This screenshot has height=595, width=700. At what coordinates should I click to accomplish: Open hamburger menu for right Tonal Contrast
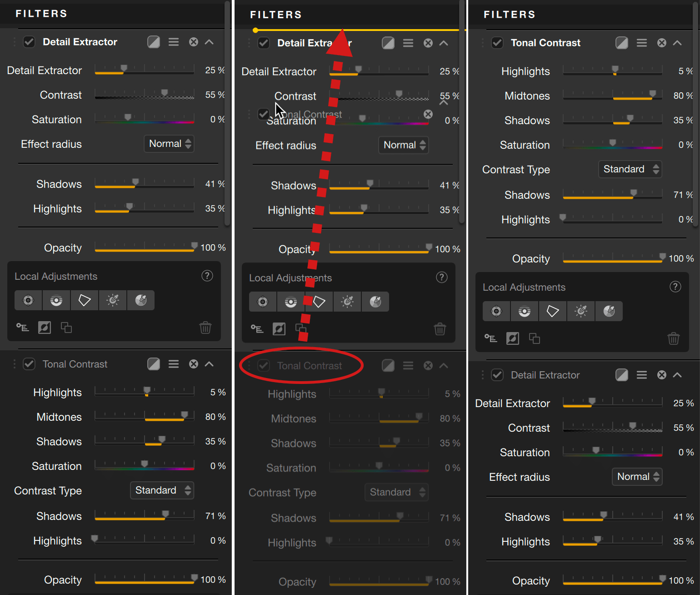click(x=642, y=43)
